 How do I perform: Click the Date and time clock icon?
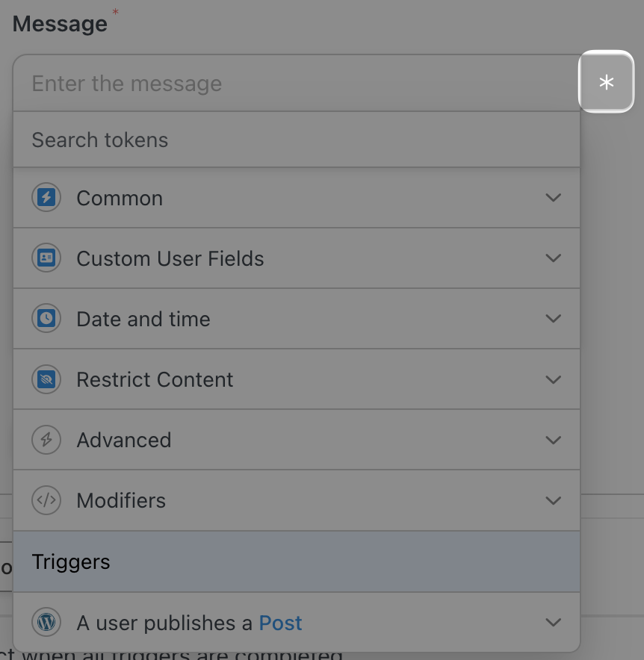[46, 318]
